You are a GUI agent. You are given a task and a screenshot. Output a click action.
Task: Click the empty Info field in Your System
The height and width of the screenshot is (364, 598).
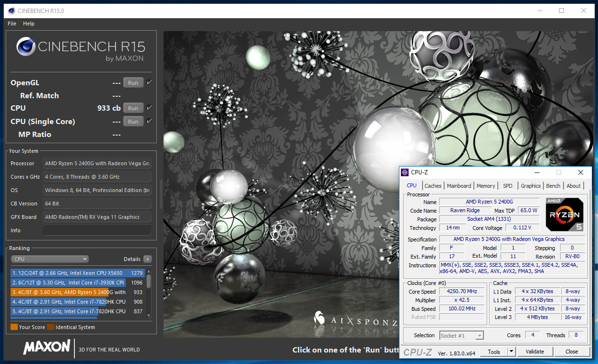point(97,230)
